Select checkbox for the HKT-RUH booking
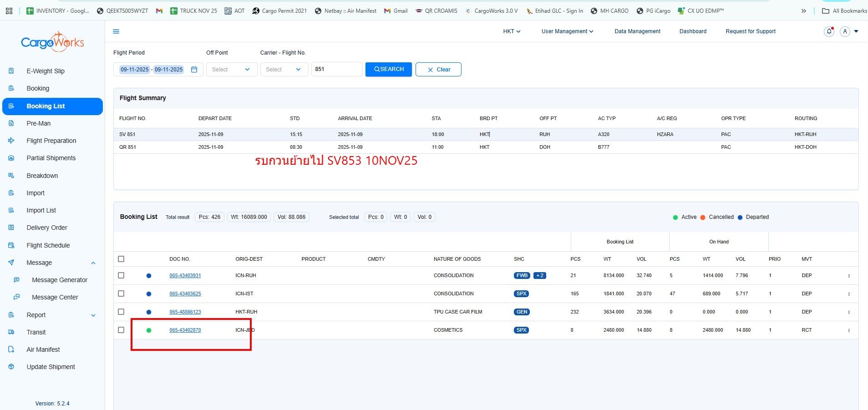 (x=121, y=312)
